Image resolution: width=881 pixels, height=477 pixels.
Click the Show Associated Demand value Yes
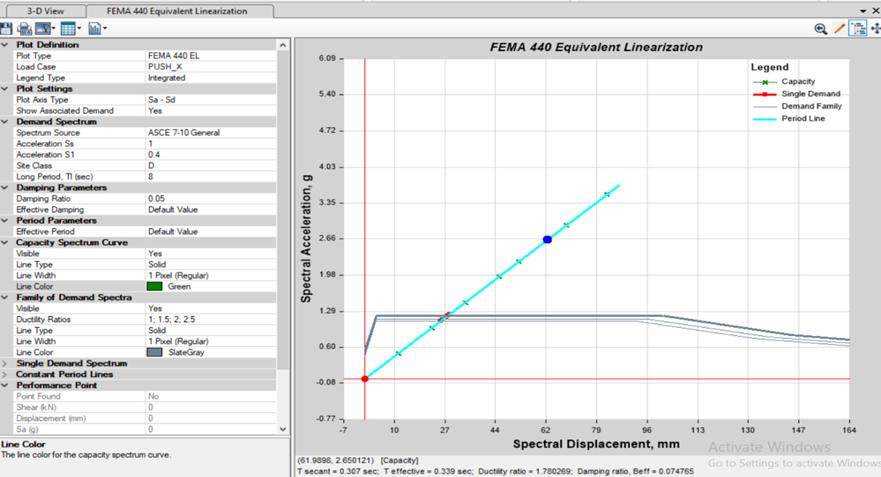(211, 111)
